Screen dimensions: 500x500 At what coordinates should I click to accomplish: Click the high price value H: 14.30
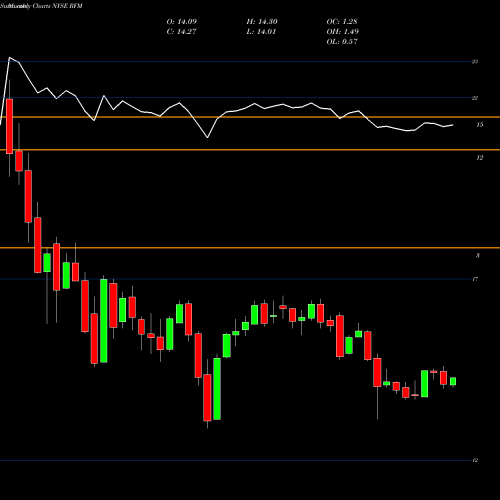[262, 21]
